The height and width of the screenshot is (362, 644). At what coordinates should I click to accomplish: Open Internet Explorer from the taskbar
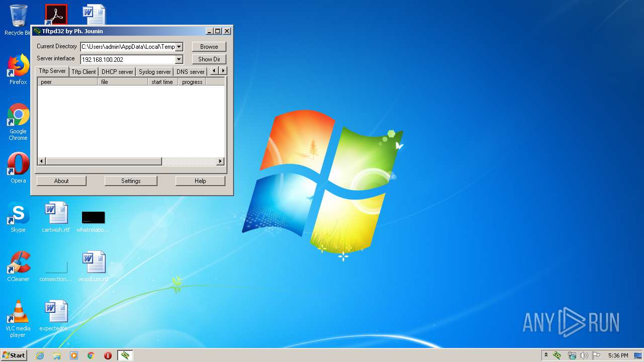point(40,355)
